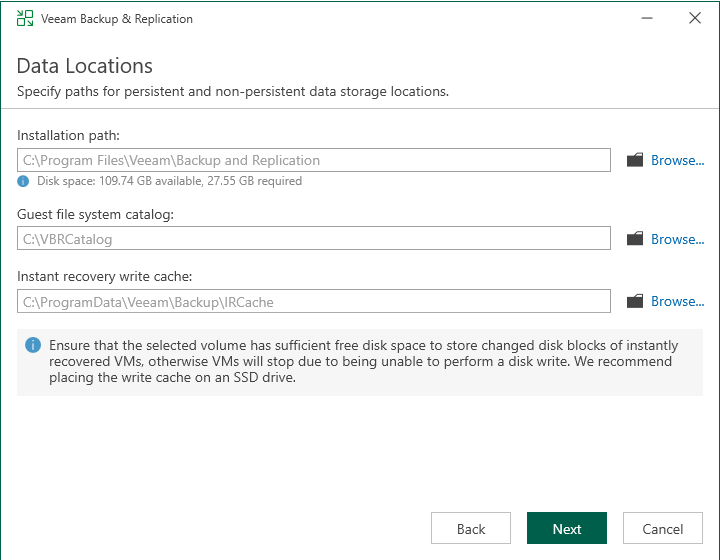Click the info icon next to Disk space

23,181
